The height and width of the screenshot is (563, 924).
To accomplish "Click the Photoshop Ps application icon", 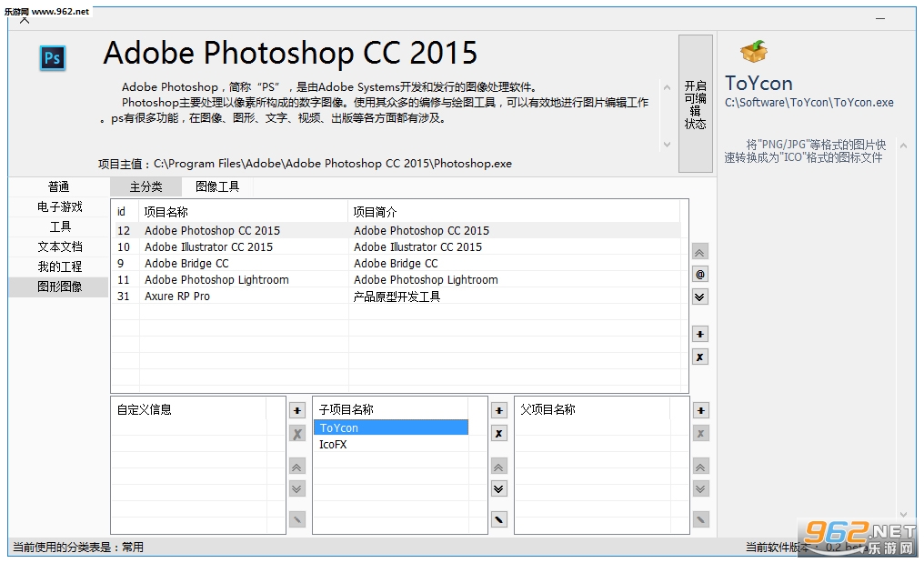I will pyautogui.click(x=53, y=58).
